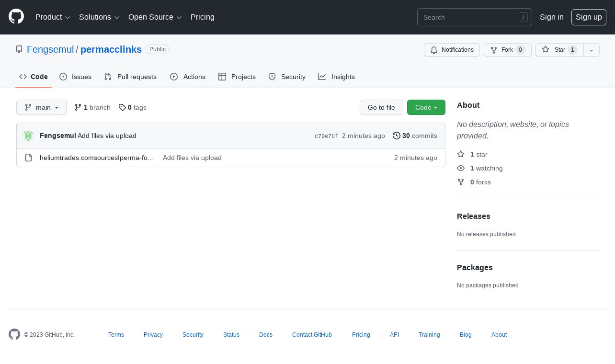
Task: Expand the Product menu
Action: (x=53, y=17)
